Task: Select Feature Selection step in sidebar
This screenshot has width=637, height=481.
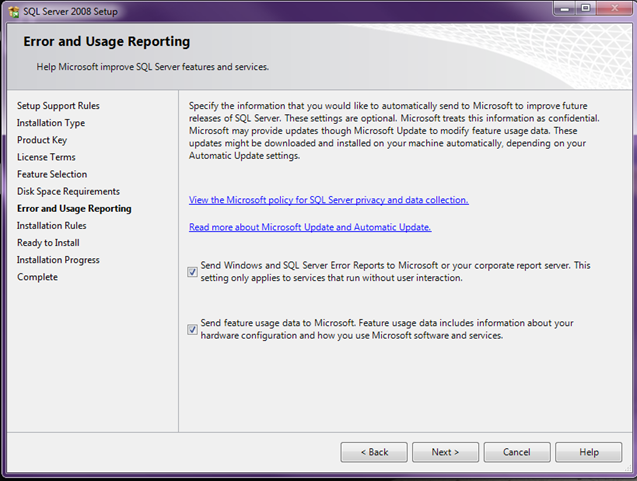Action: pyautogui.click(x=52, y=174)
